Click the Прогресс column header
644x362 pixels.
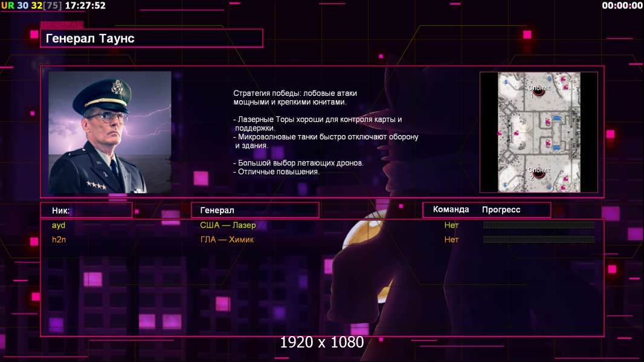click(501, 210)
